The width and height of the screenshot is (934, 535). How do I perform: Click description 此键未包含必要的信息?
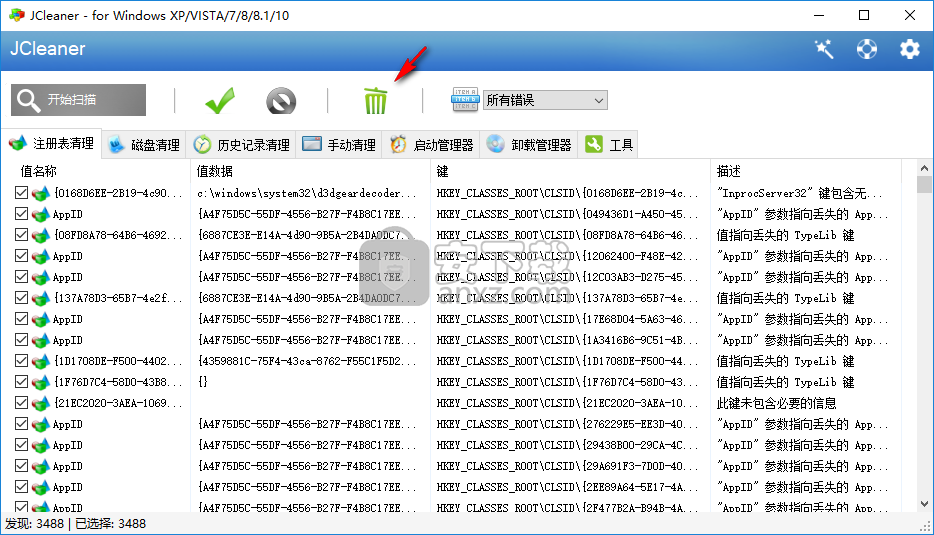click(776, 403)
